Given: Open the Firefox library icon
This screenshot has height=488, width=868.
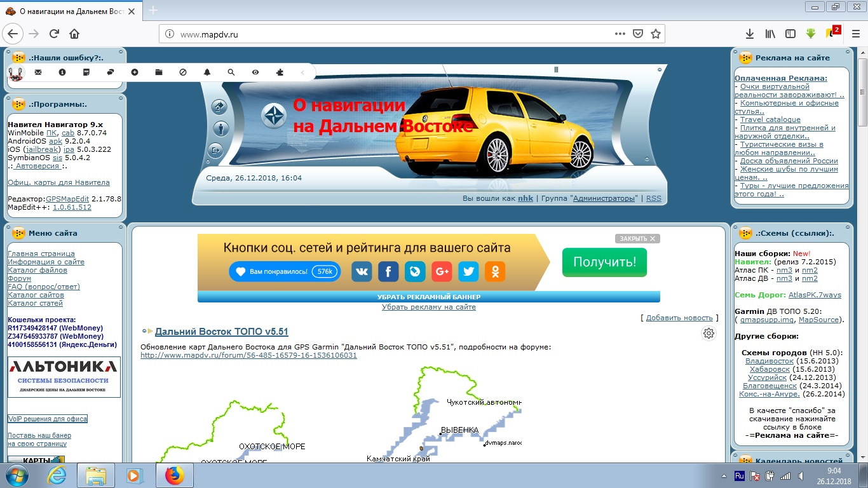Looking at the screenshot, I should (x=770, y=34).
